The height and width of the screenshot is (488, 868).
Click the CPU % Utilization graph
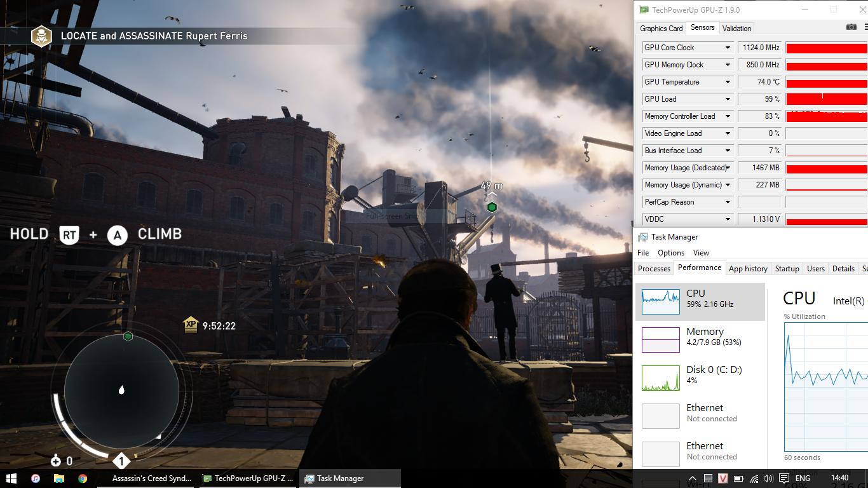click(826, 387)
